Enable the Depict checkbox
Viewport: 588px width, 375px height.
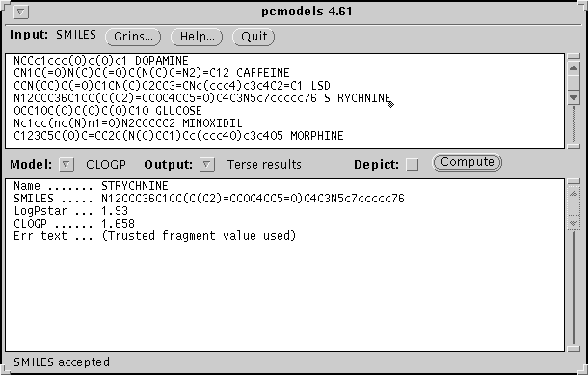[413, 164]
